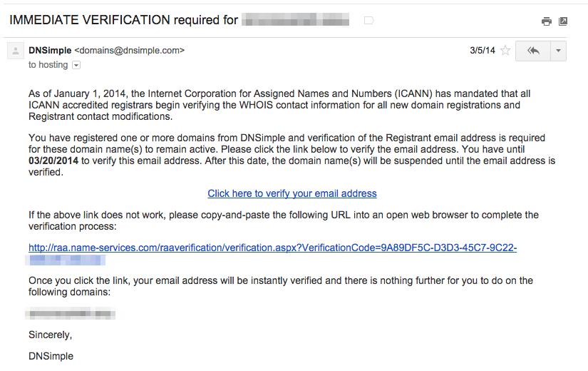Click the blurred domain listed above Sincerely
588x371 pixels.
click(x=71, y=313)
